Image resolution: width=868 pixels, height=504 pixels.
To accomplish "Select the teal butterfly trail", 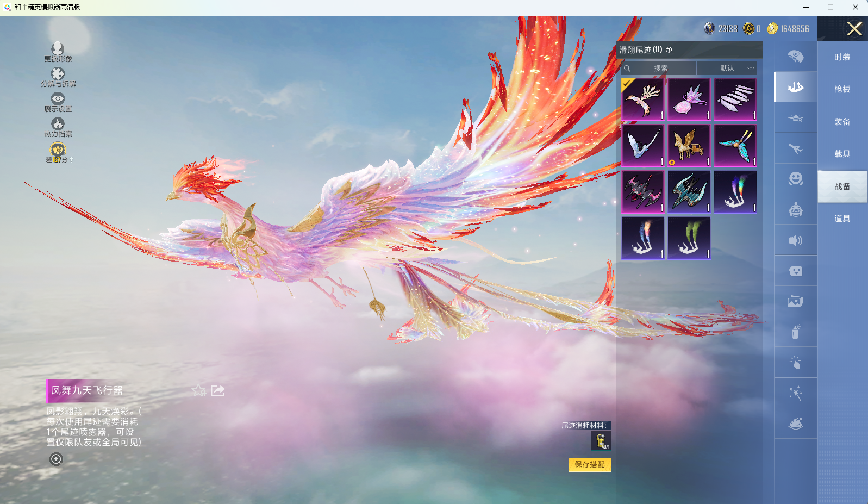I will click(735, 146).
